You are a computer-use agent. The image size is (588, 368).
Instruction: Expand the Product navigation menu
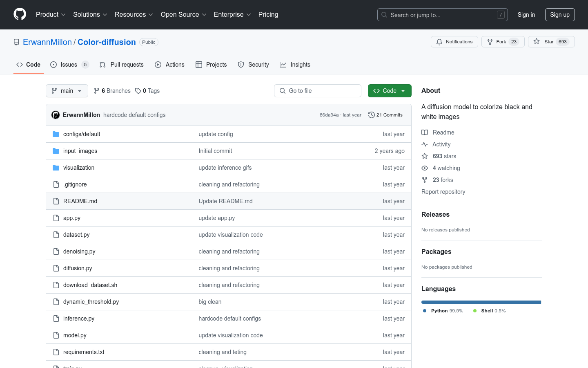pos(51,14)
